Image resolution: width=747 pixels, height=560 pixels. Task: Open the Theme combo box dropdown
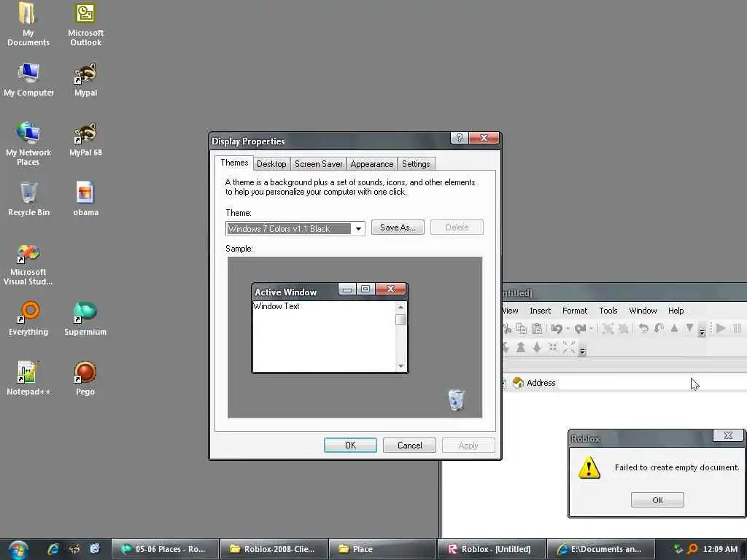pos(358,229)
